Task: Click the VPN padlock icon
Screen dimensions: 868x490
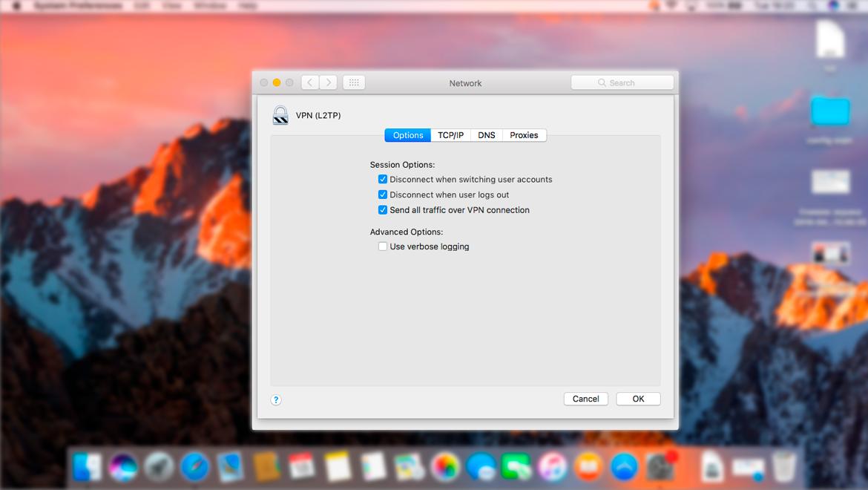Action: [x=280, y=115]
